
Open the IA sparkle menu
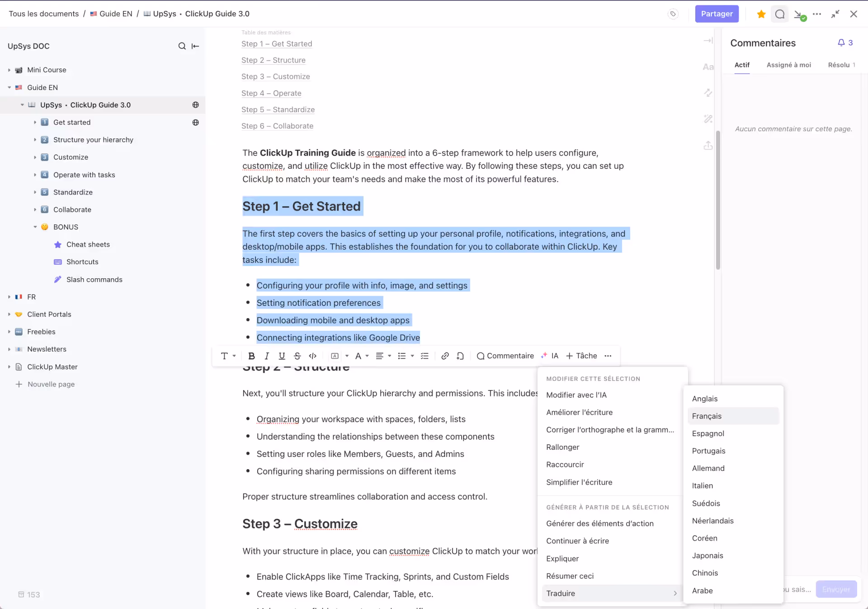[549, 356]
